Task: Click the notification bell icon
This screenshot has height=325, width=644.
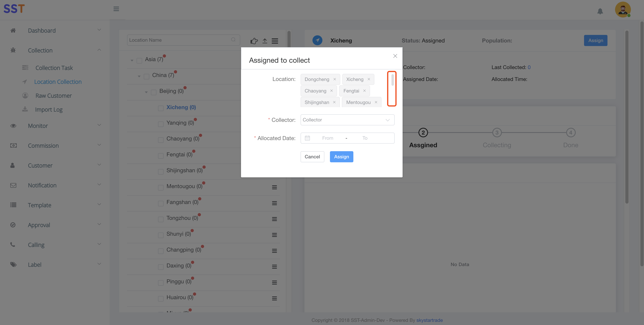Action: pos(600,11)
